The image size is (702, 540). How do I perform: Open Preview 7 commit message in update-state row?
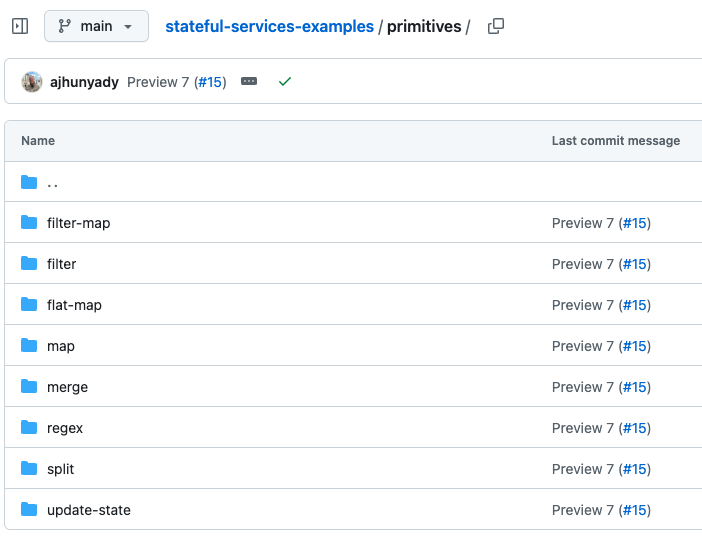coord(582,510)
